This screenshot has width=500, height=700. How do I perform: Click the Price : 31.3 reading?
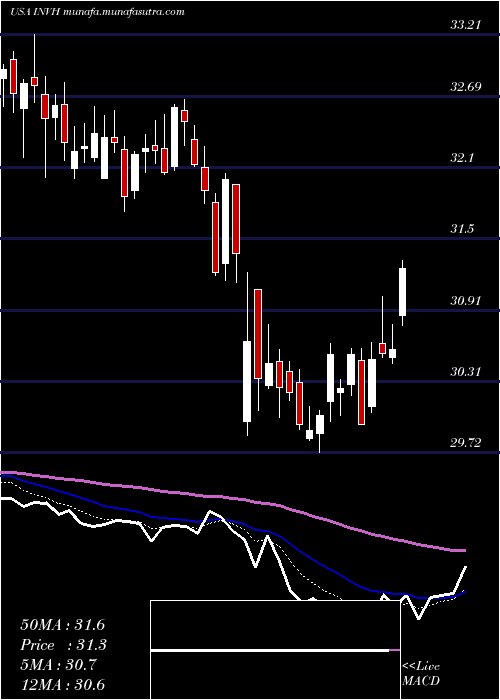[62, 645]
